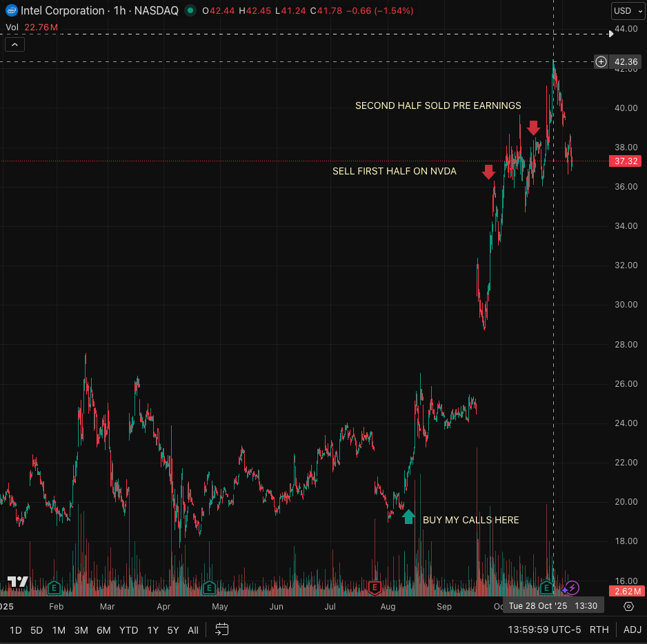The height and width of the screenshot is (644, 647).
Task: Click the 30.00 price axis label
Action: coord(626,305)
